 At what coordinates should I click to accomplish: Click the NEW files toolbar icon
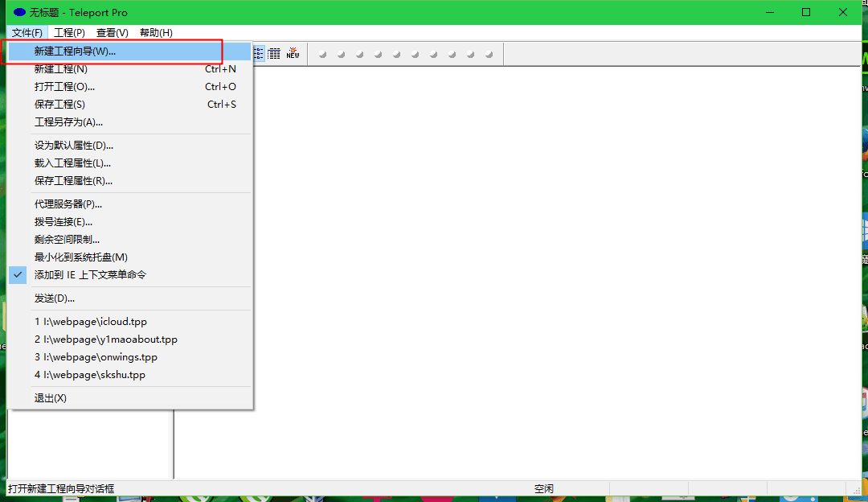[293, 54]
